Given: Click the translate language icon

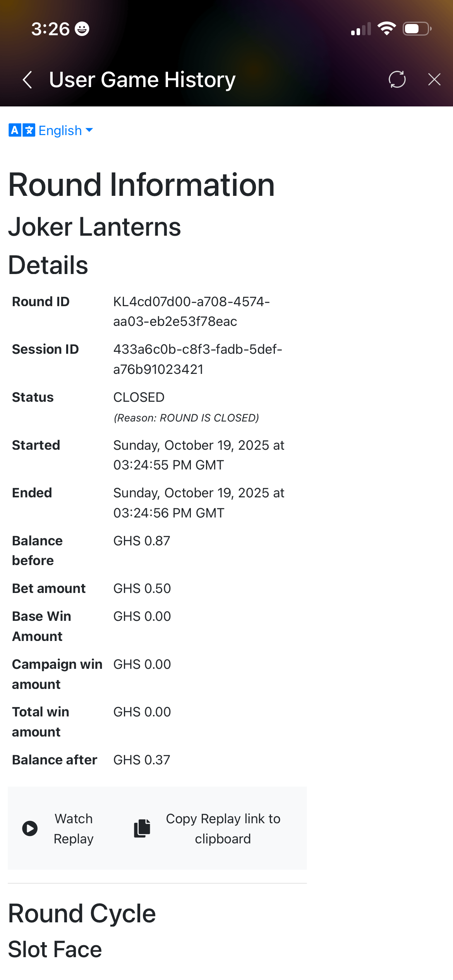Looking at the screenshot, I should (x=22, y=130).
